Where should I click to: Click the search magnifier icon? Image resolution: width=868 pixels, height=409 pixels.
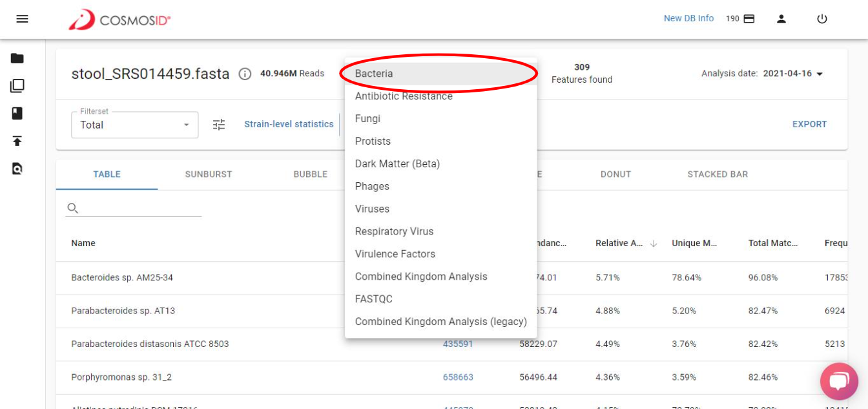click(x=72, y=208)
